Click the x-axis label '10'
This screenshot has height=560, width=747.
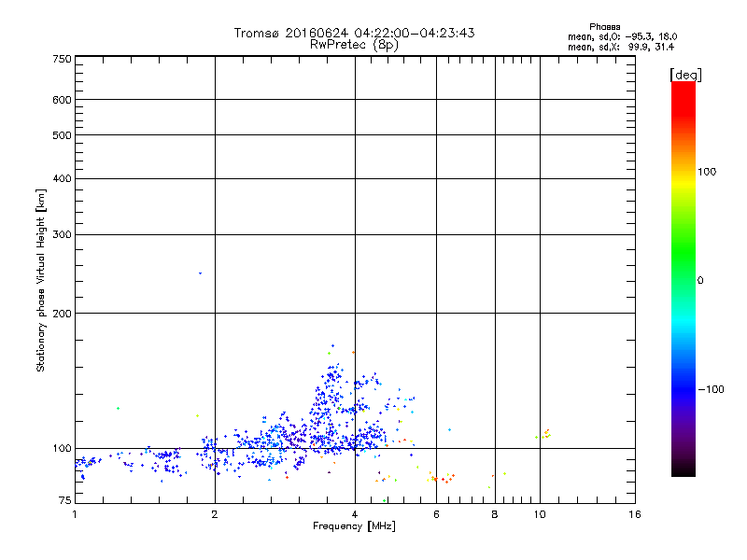pyautogui.click(x=540, y=514)
